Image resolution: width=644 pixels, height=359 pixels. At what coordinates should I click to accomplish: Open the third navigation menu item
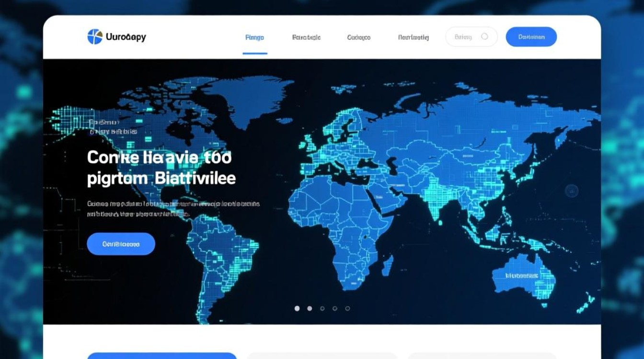(x=358, y=37)
